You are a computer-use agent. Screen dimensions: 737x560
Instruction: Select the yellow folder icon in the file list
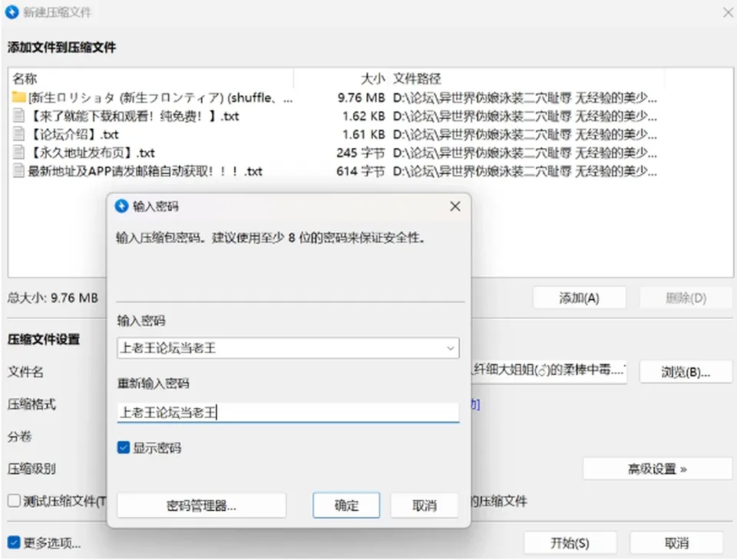pyautogui.click(x=18, y=97)
